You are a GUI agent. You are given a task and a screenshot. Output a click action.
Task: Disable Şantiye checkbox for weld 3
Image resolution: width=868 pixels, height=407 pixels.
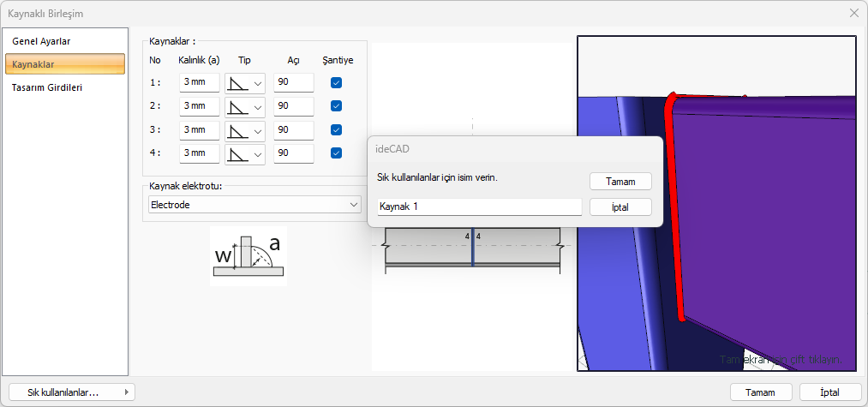pyautogui.click(x=337, y=130)
